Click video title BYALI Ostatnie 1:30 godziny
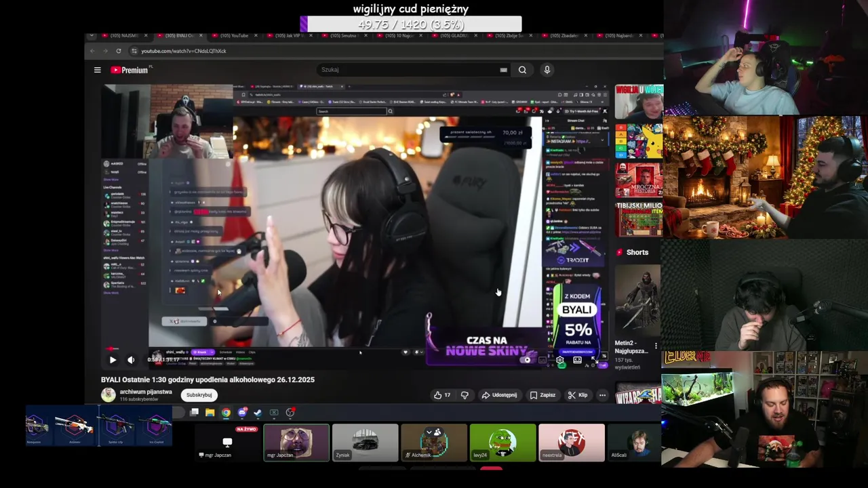Image resolution: width=868 pixels, height=488 pixels. tap(208, 380)
